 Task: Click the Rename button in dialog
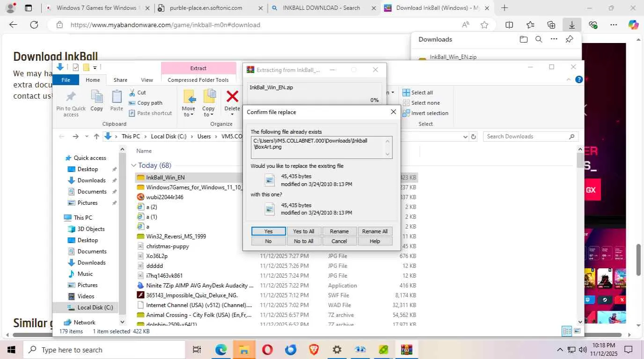click(x=339, y=231)
